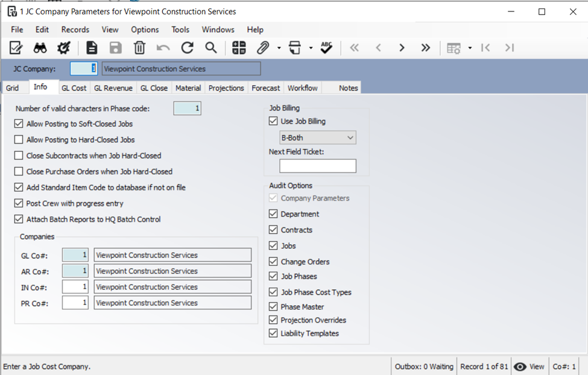The height and width of the screenshot is (375, 588).
Task: Open the Help menu
Action: (255, 30)
